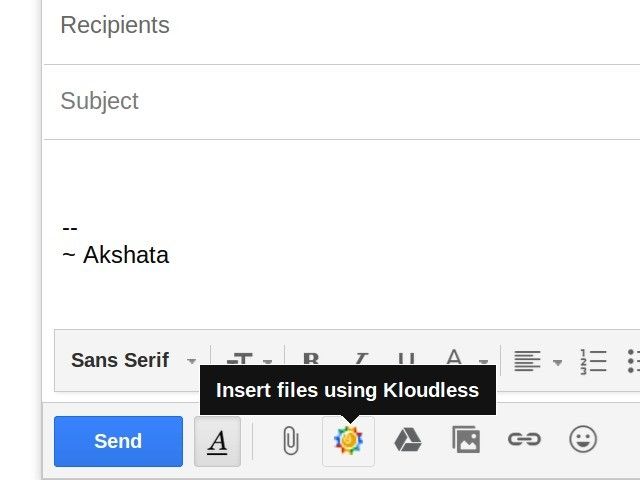The image size is (640, 480).
Task: Open the text size dropdown
Action: (247, 361)
